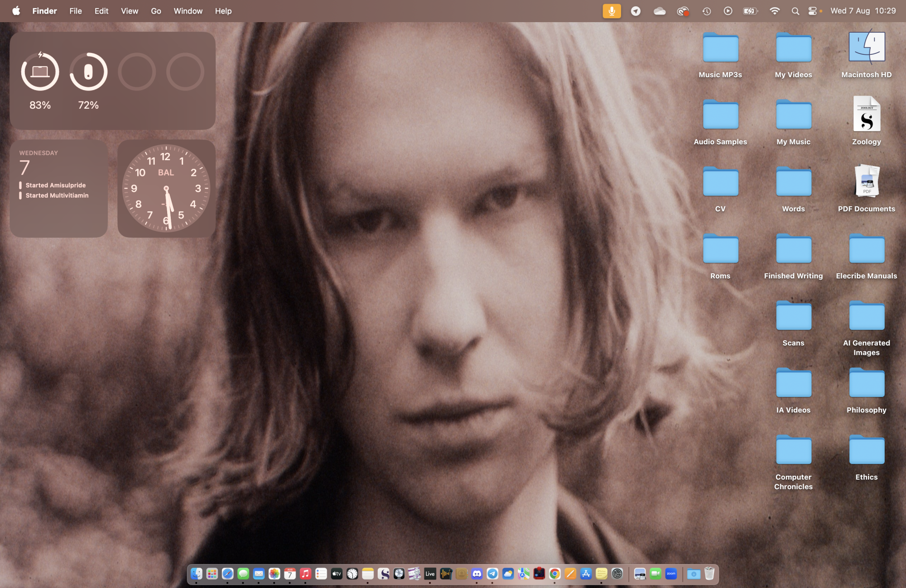Screen dimensions: 906x588
Task: Open Discord in the Dock
Action: [x=477, y=574]
